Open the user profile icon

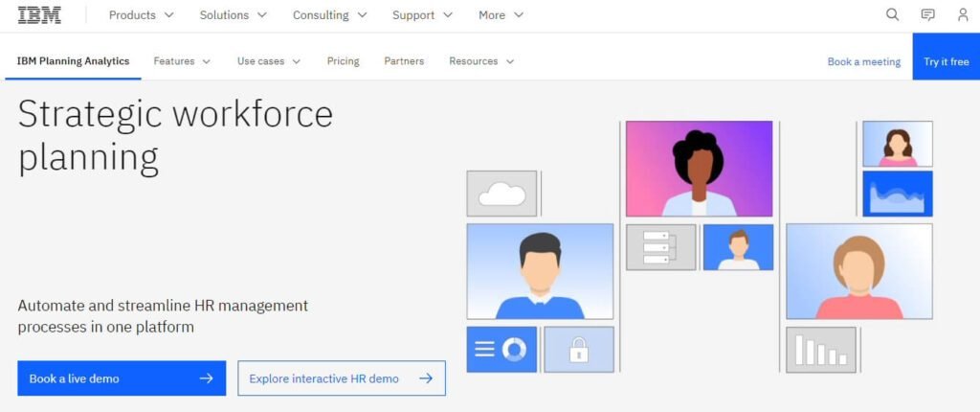coord(963,15)
